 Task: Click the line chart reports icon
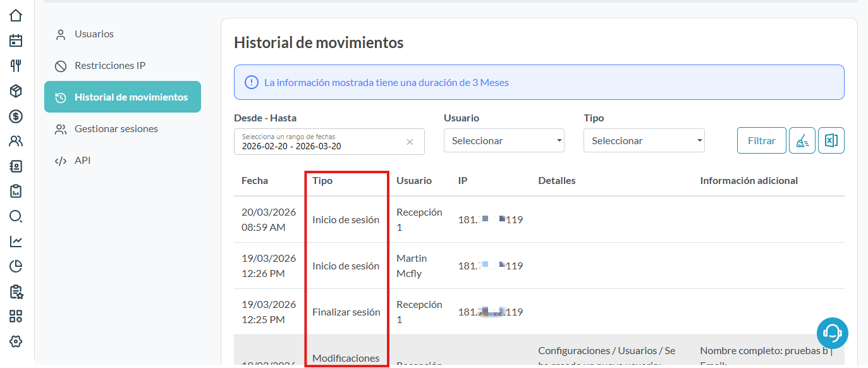click(x=16, y=242)
